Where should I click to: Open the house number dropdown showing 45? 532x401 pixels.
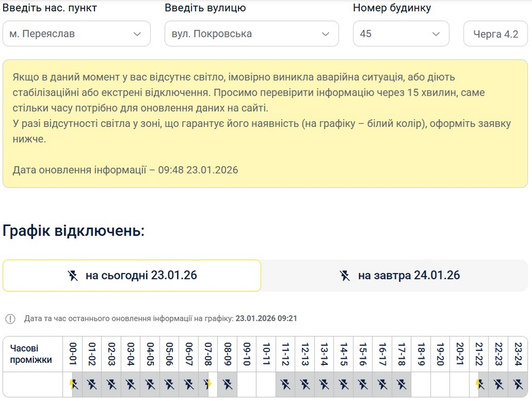coord(401,34)
